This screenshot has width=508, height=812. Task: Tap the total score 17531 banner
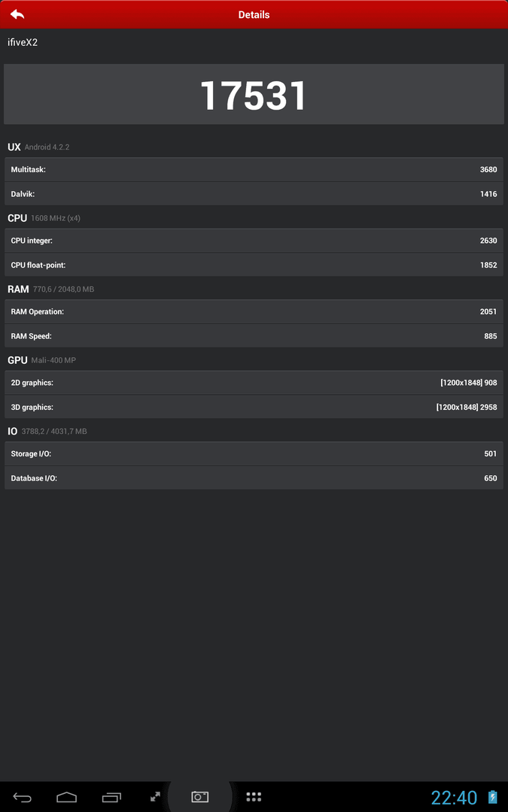(x=254, y=94)
